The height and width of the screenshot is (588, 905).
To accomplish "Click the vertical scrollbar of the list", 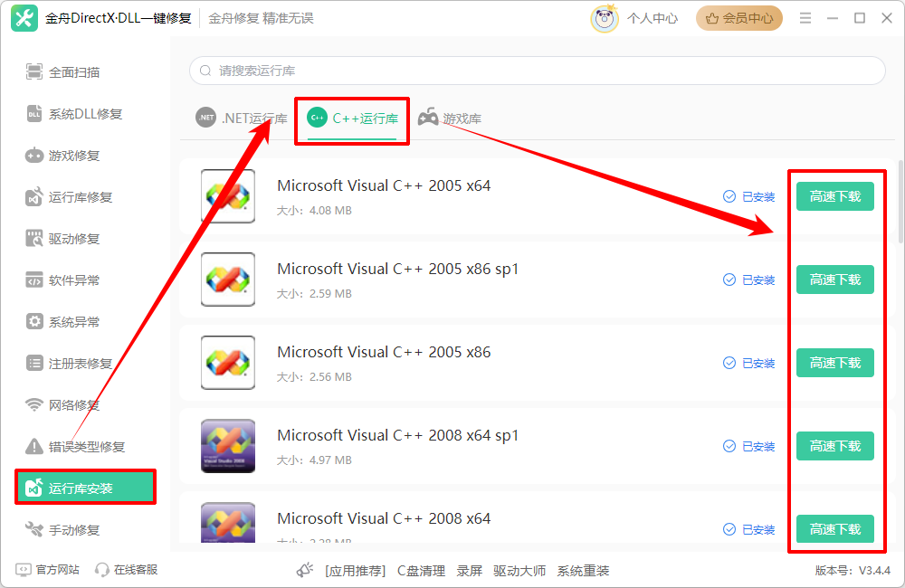I will click(x=901, y=202).
